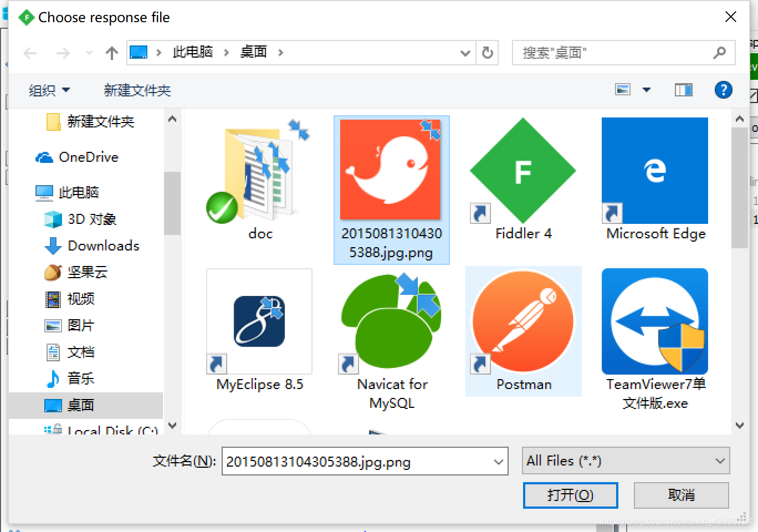This screenshot has height=532, width=758.
Task: Change the view mode icon
Action: 623,89
